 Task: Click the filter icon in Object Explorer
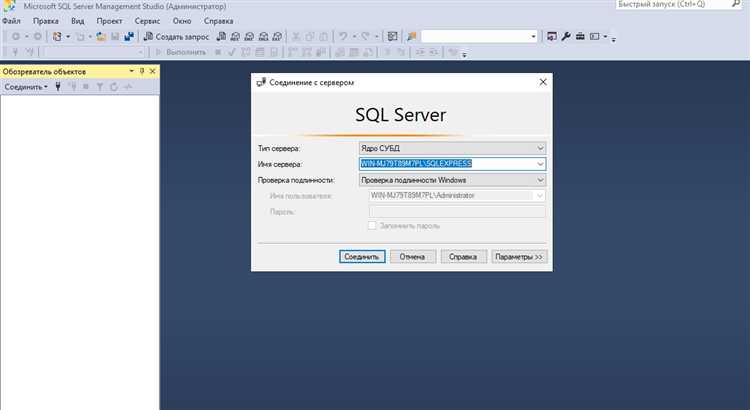pos(100,87)
